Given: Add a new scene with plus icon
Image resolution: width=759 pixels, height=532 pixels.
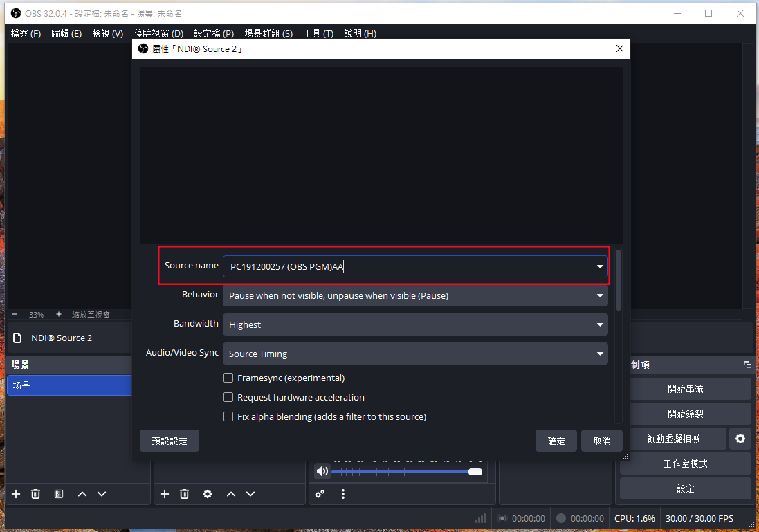Looking at the screenshot, I should 16,494.
